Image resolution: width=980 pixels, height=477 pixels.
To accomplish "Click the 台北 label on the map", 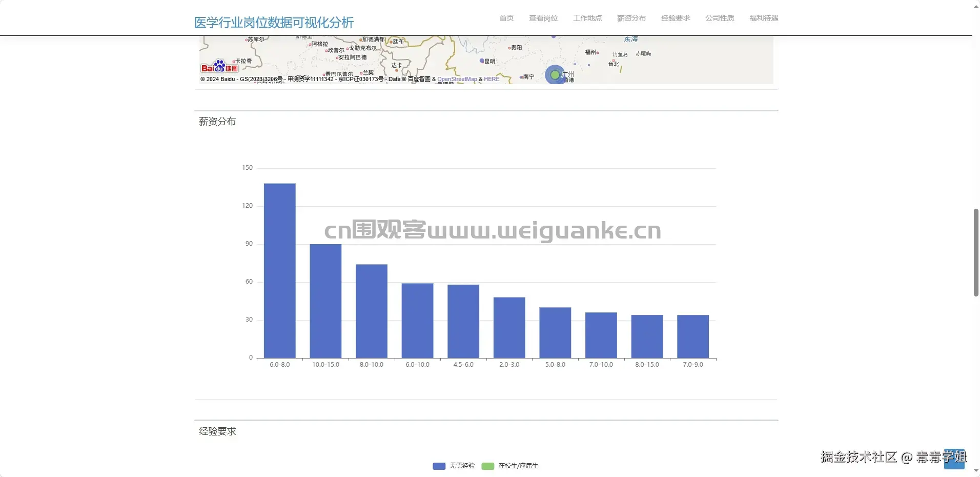I will pyautogui.click(x=614, y=64).
